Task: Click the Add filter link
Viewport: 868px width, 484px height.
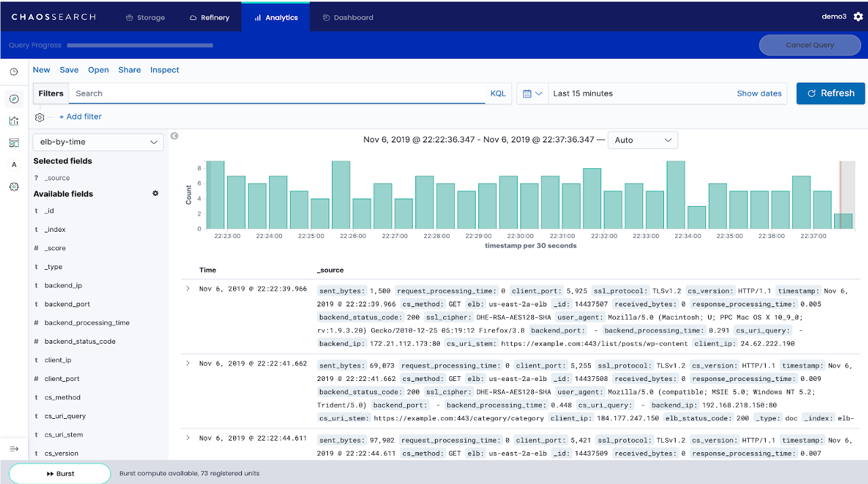Action: (x=80, y=117)
